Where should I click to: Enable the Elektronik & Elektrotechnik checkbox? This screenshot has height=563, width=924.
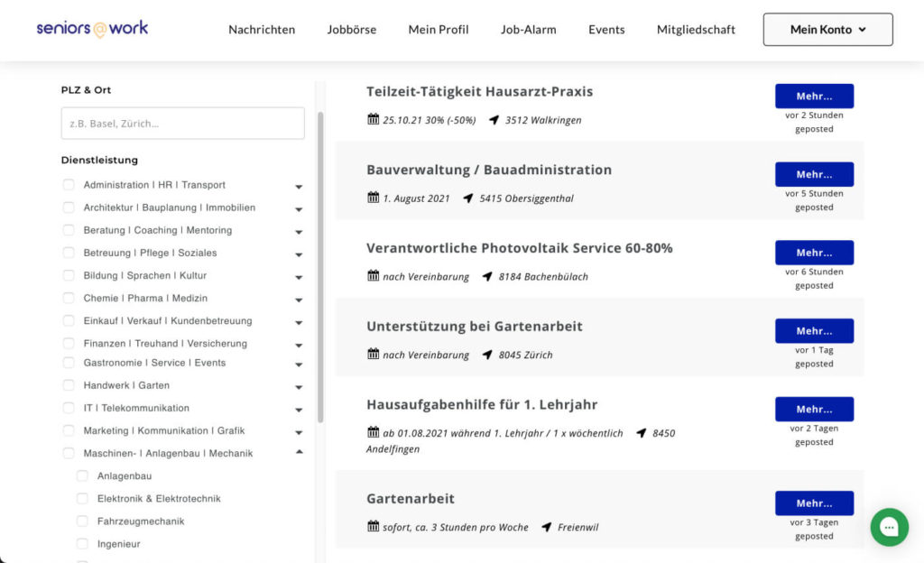(x=82, y=498)
